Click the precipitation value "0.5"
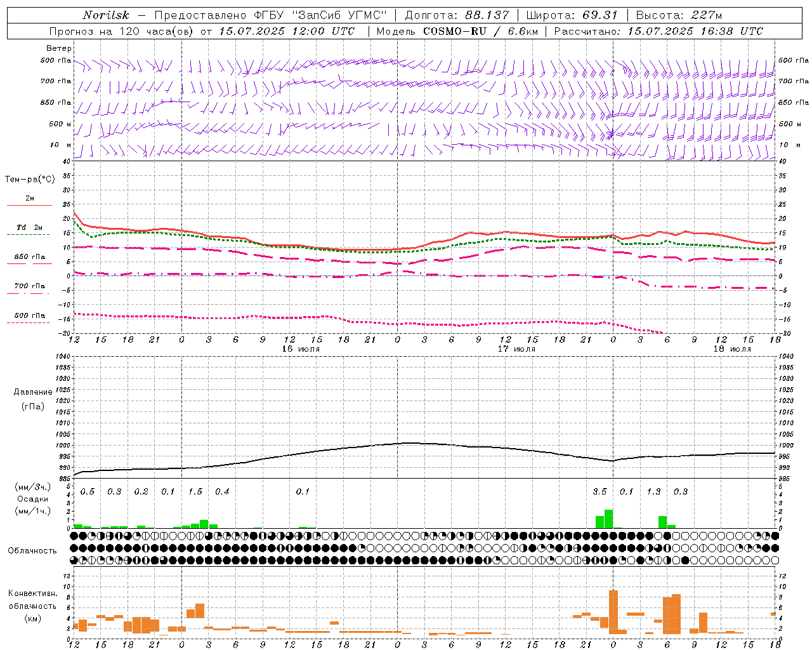This screenshot has width=812, height=650. (88, 492)
